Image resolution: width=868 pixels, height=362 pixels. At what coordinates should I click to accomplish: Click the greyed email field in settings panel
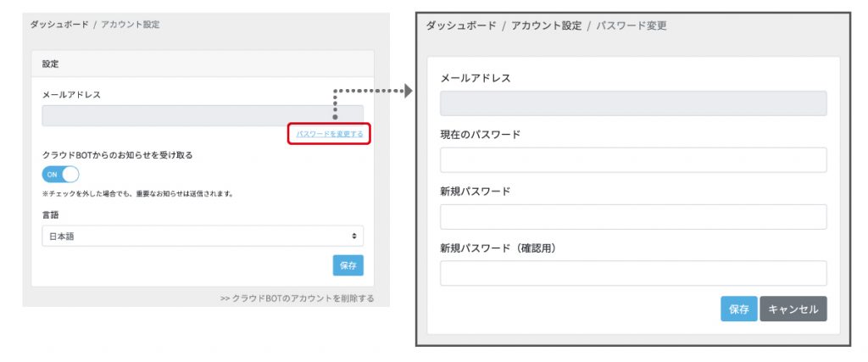[203, 116]
